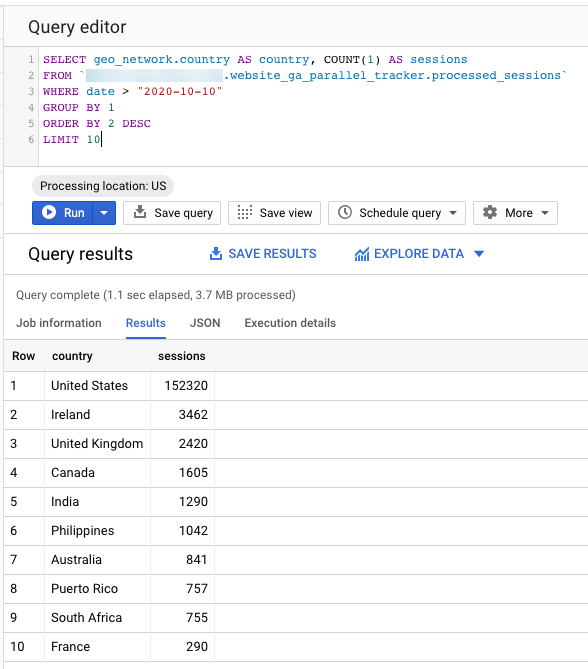Click the Processing location: US chip
588x669 pixels.
pos(103,186)
